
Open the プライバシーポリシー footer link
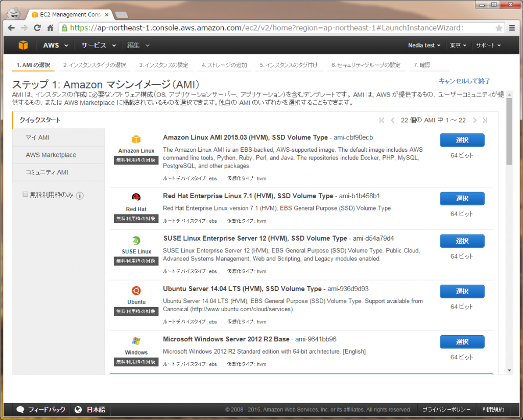446,410
